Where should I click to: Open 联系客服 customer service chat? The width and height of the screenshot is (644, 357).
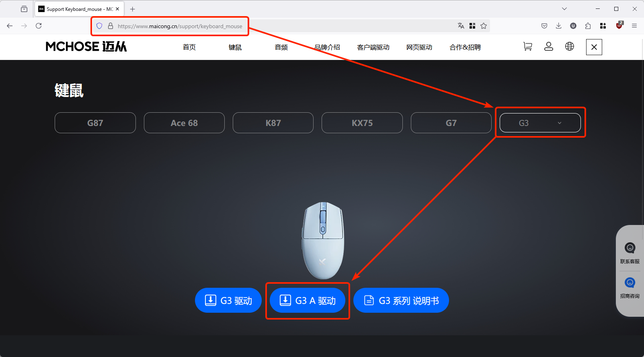pos(630,253)
